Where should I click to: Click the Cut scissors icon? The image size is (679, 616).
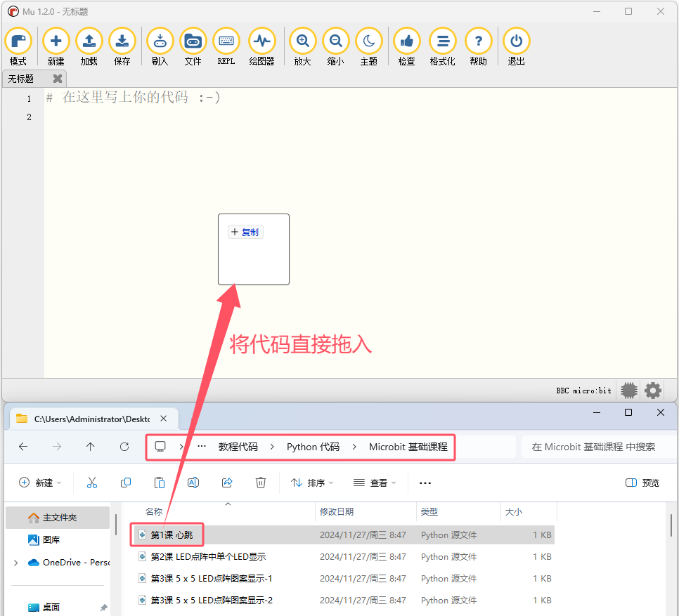point(92,483)
